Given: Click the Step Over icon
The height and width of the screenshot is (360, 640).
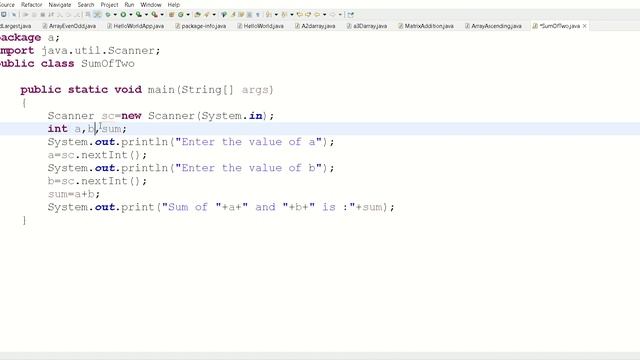Looking at the screenshot, I should pos(68,15).
